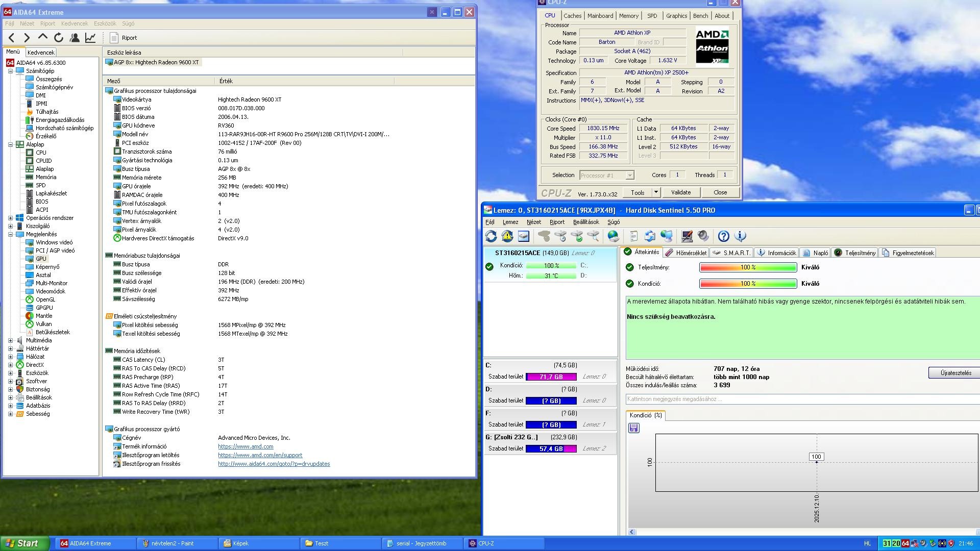Open the AIDA64 graph toolbar icon
The width and height of the screenshot is (980, 551).
click(x=90, y=38)
